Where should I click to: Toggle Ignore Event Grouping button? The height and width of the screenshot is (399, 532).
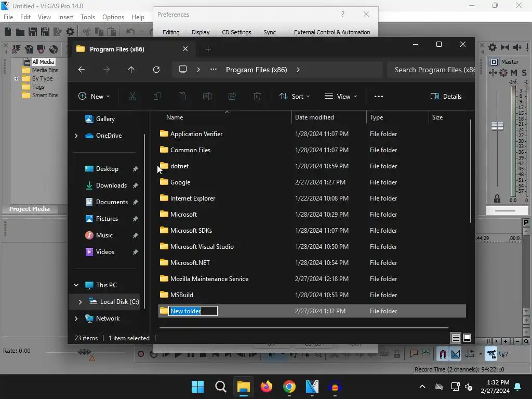503,354
